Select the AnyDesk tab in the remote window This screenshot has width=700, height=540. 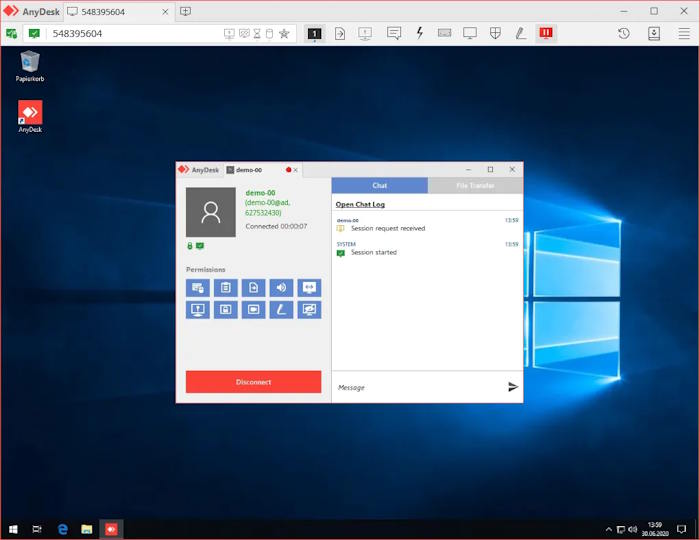pyautogui.click(x=199, y=170)
